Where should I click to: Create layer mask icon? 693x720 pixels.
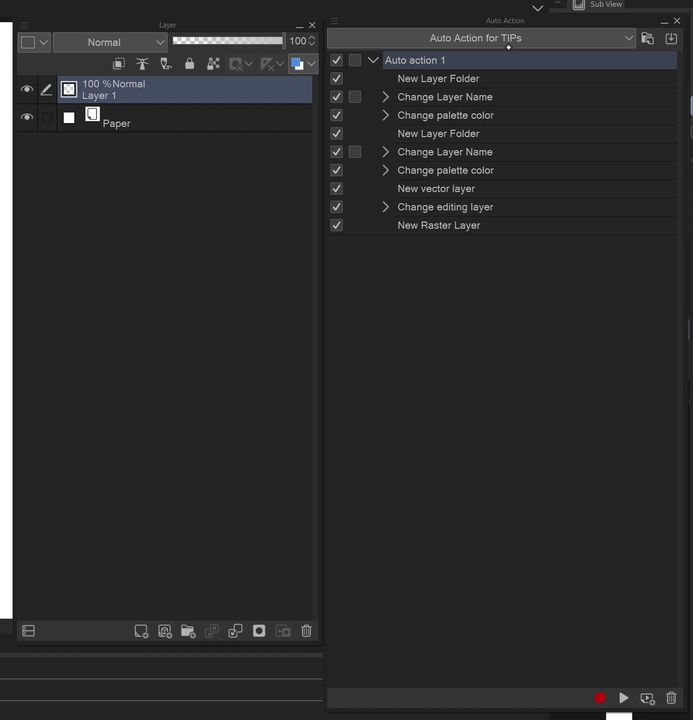tap(259, 631)
